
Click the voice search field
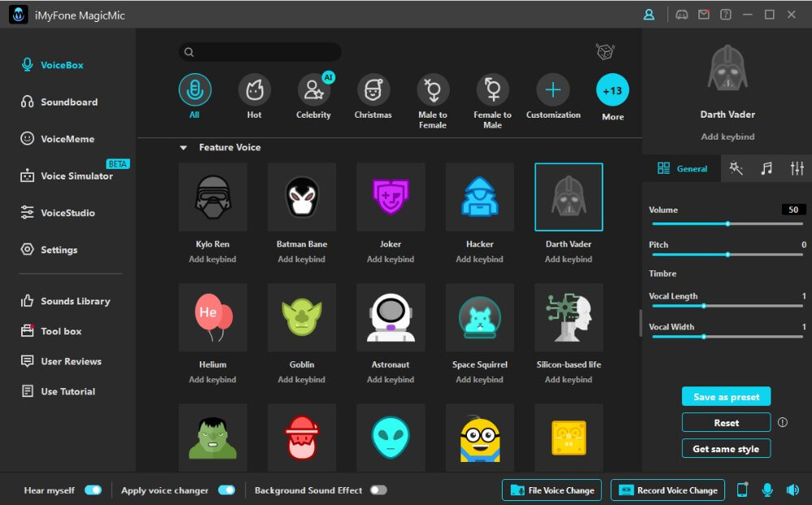(260, 52)
